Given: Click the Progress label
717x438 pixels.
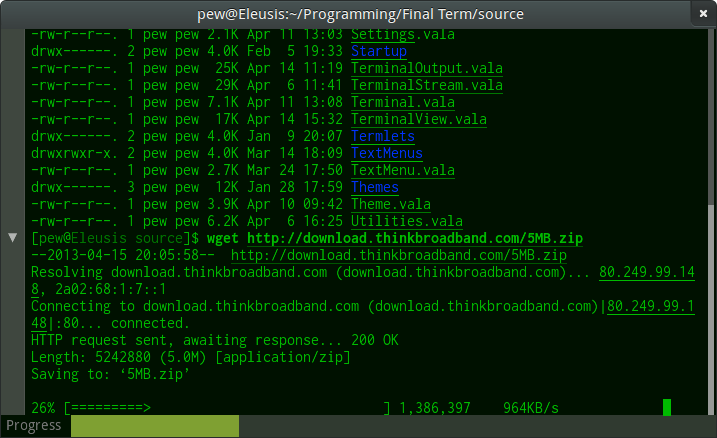Looking at the screenshot, I should tap(34, 426).
